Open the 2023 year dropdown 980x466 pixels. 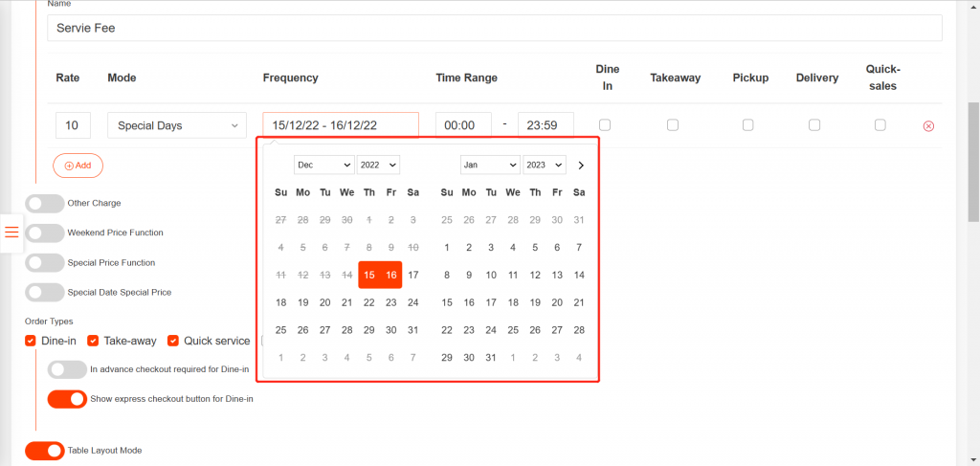pyautogui.click(x=544, y=166)
